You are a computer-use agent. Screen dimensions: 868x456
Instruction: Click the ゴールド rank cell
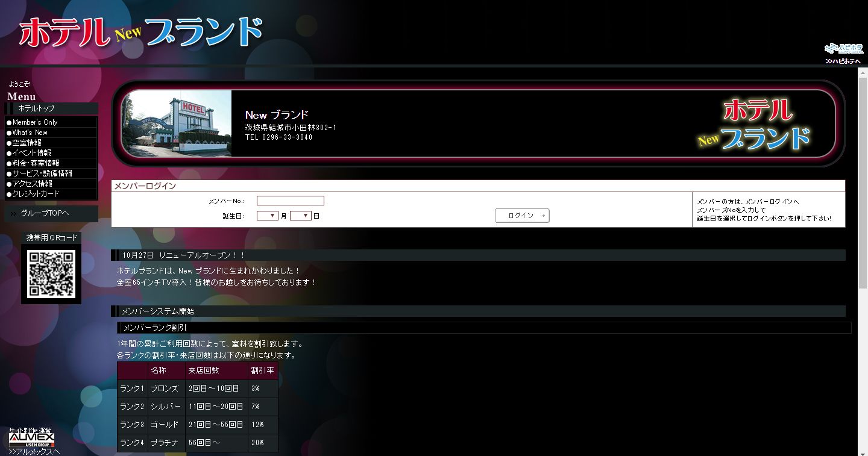[166, 425]
